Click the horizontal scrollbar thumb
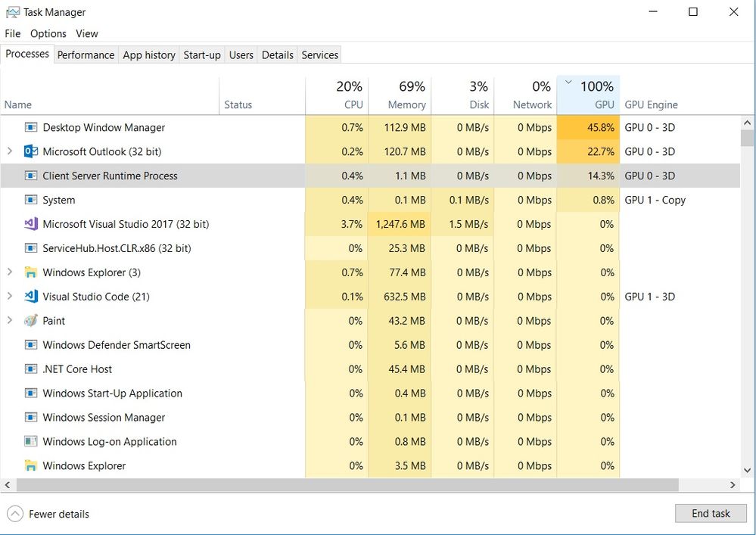The image size is (756, 535). point(347,485)
